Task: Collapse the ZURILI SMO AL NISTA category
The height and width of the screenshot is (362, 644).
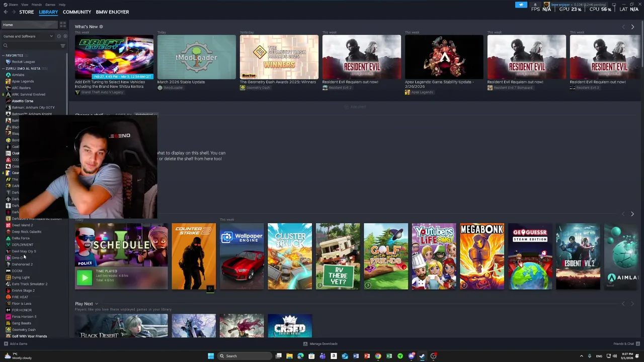Action: click(3, 68)
